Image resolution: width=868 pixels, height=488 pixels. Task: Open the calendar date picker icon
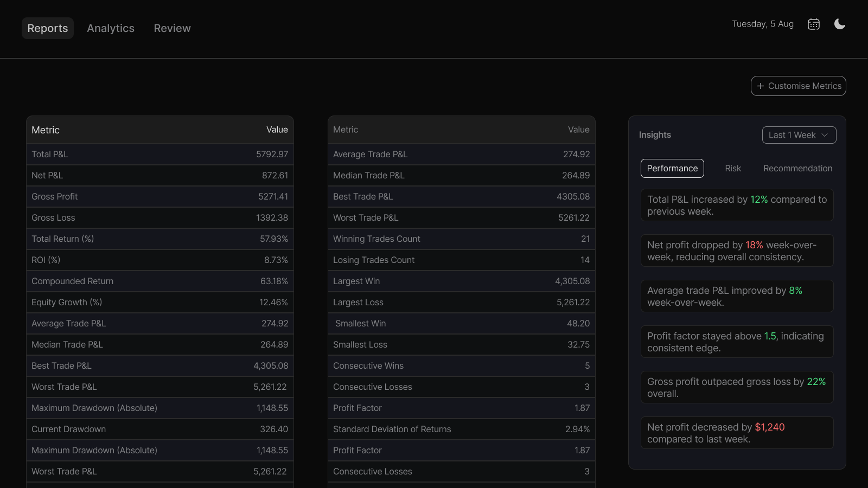pos(813,24)
